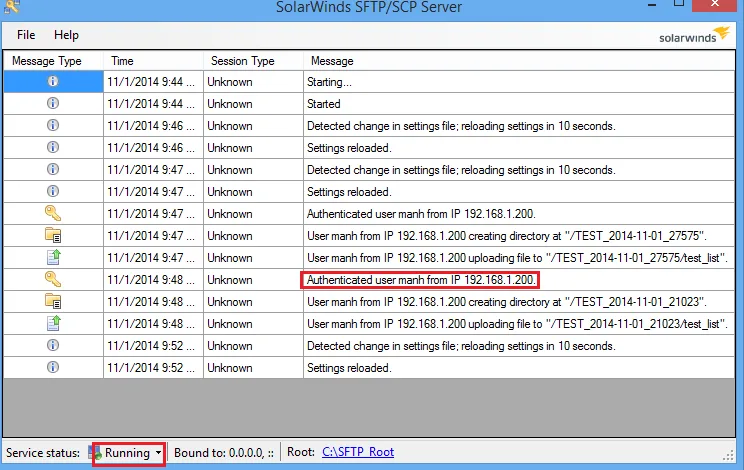
Task: Click the application icon in the title bar
Action: click(11, 7)
